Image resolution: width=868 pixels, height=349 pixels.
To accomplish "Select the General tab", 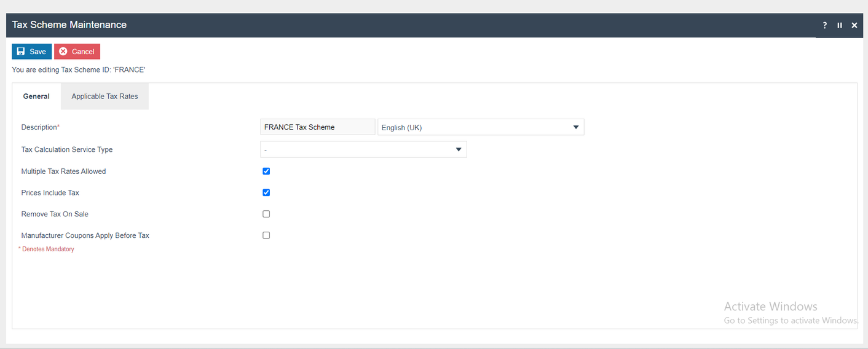I will 36,96.
